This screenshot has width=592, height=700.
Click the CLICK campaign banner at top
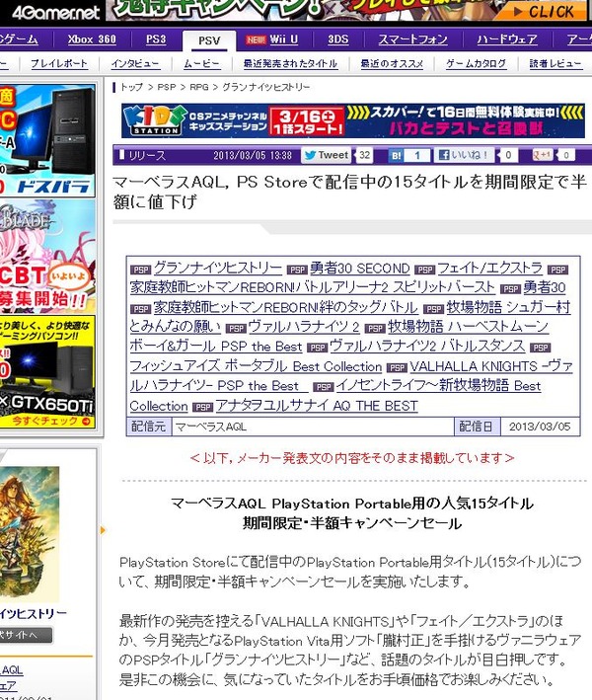pyautogui.click(x=542, y=12)
